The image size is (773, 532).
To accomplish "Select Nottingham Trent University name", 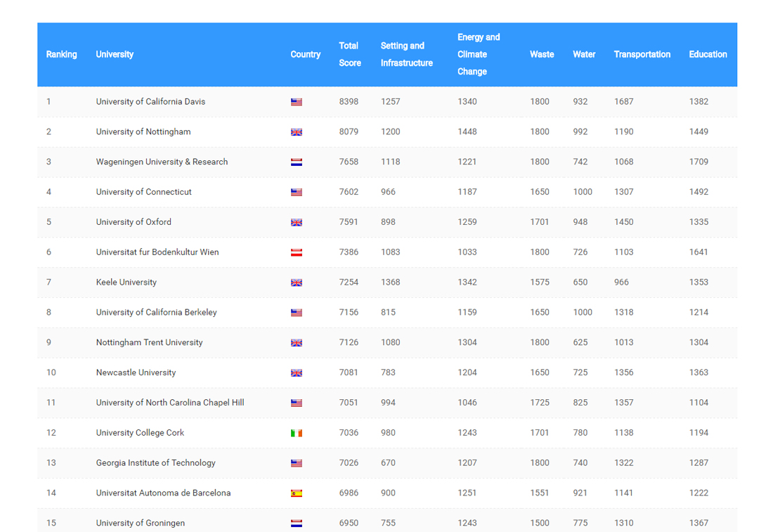I will [149, 342].
